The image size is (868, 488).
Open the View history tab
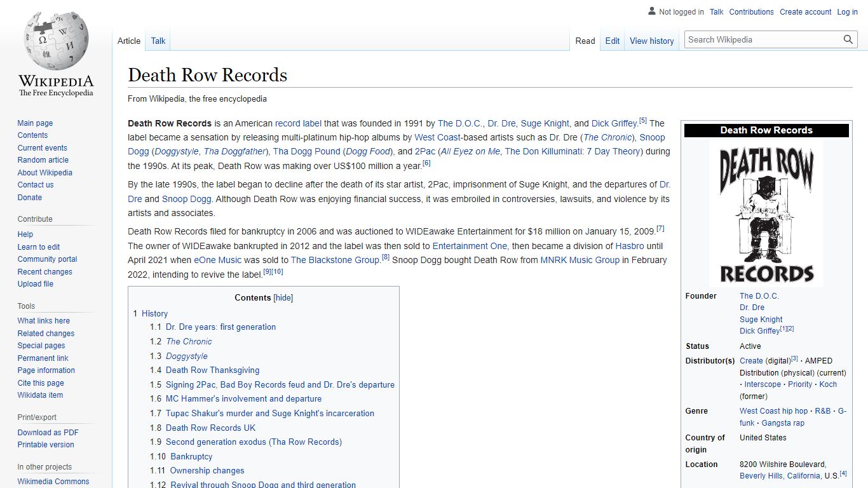pyautogui.click(x=652, y=41)
